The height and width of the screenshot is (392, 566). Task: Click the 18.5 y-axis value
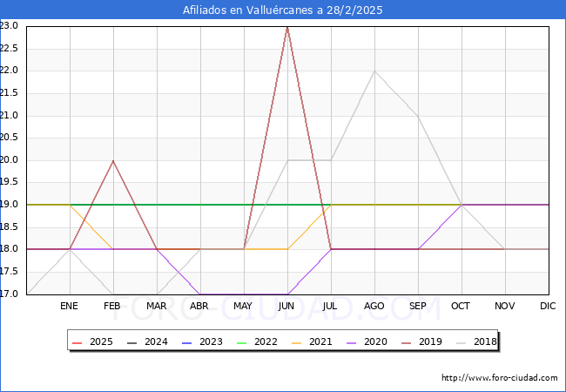pyautogui.click(x=9, y=227)
